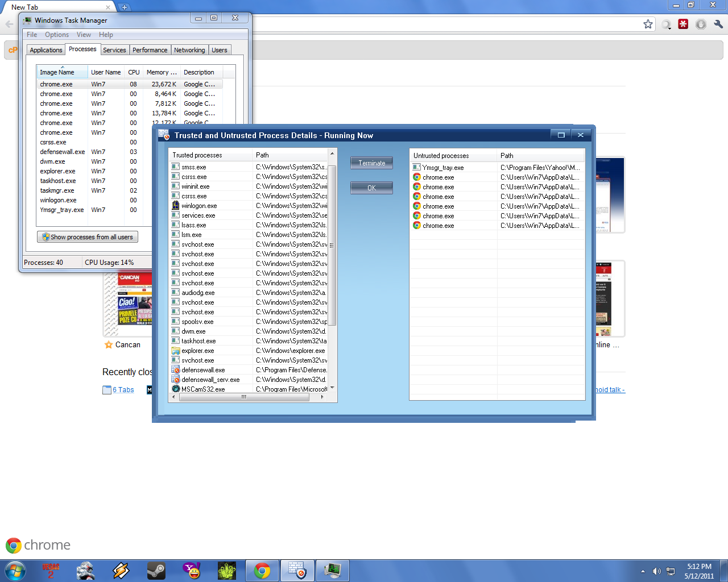Launch Steam from the taskbar
The height and width of the screenshot is (582, 728).
tap(156, 571)
